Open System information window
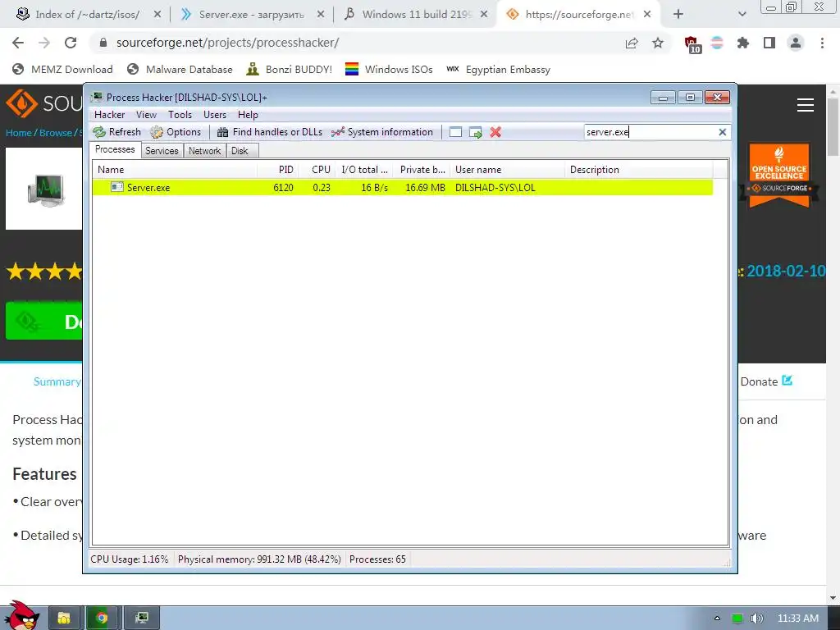The image size is (840, 630). coord(382,132)
